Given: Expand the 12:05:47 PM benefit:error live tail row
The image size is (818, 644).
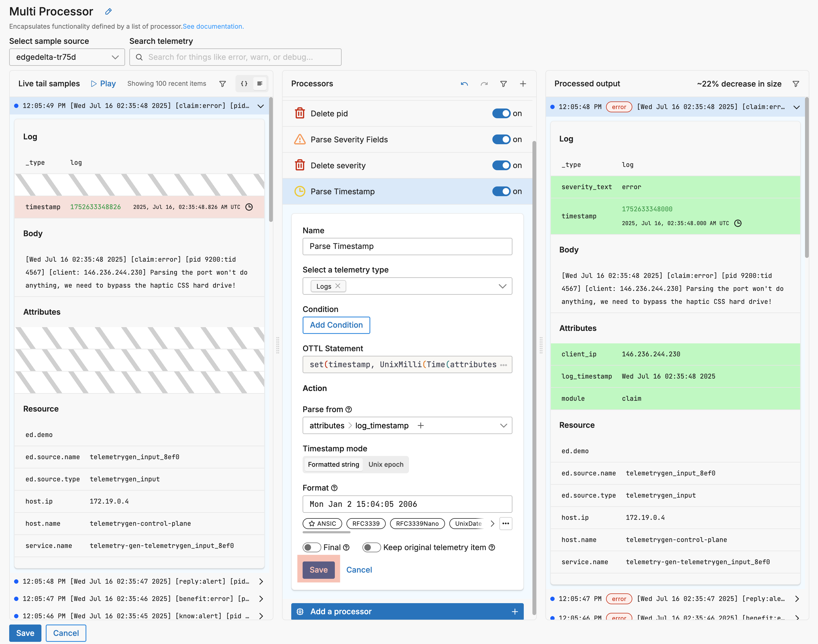Looking at the screenshot, I should coord(261,599).
